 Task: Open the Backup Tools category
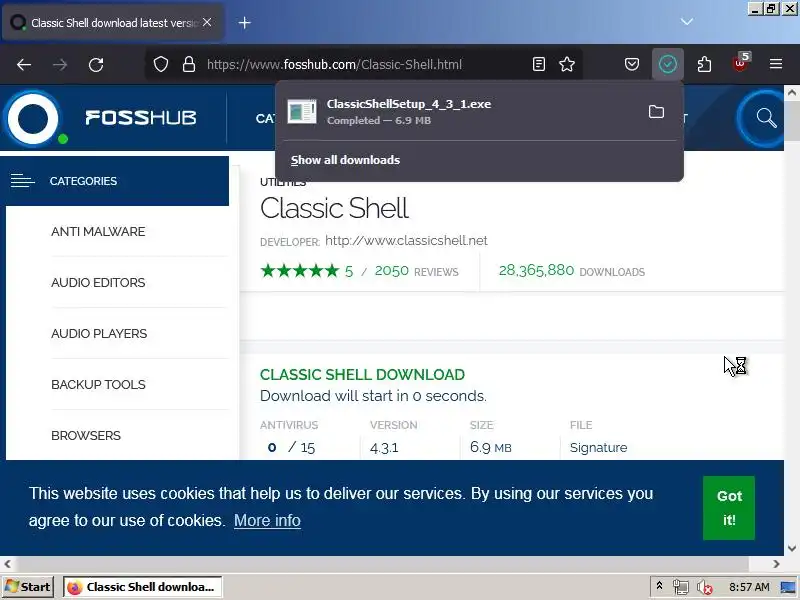pyautogui.click(x=98, y=385)
